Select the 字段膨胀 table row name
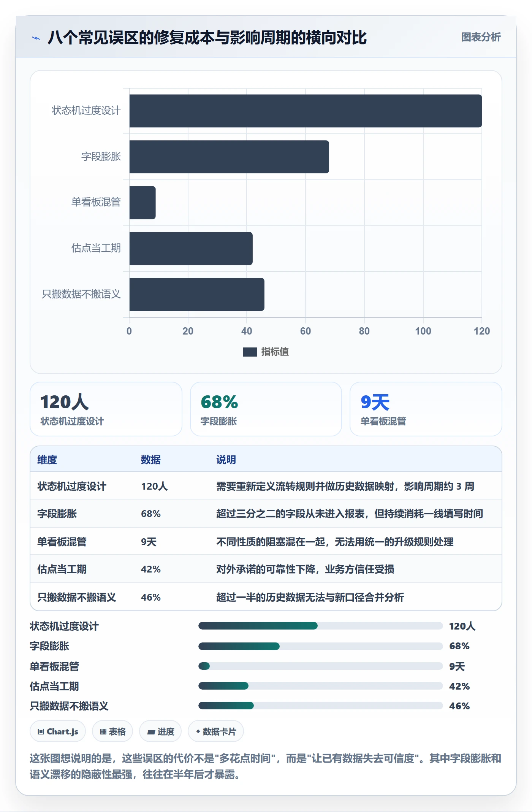 coord(57,514)
